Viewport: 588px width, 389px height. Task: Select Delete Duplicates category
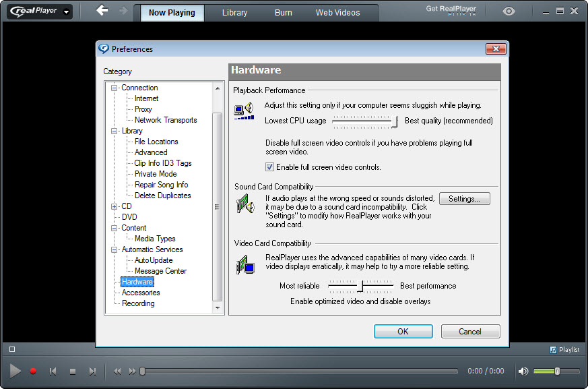point(163,196)
